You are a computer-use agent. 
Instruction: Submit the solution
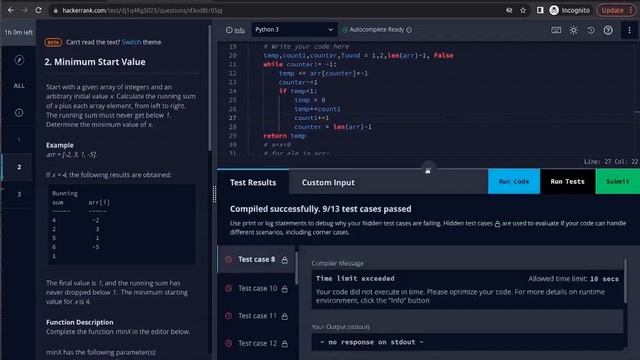[618, 181]
